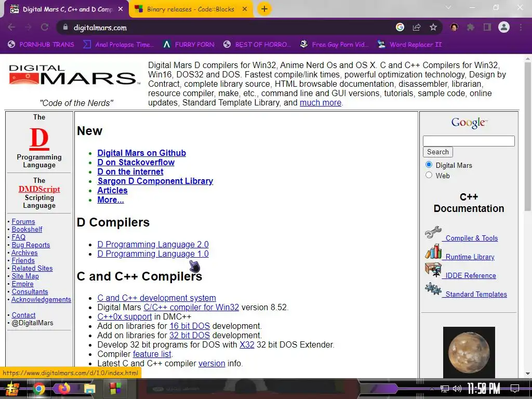
Task: Open the extensions puzzle icon
Action: click(x=471, y=27)
